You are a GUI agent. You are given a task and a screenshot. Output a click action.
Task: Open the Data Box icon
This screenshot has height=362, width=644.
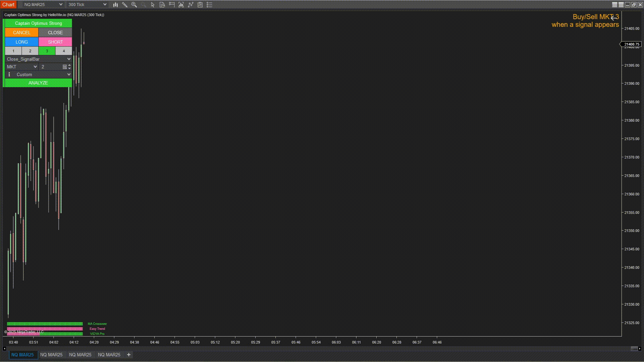[162, 5]
